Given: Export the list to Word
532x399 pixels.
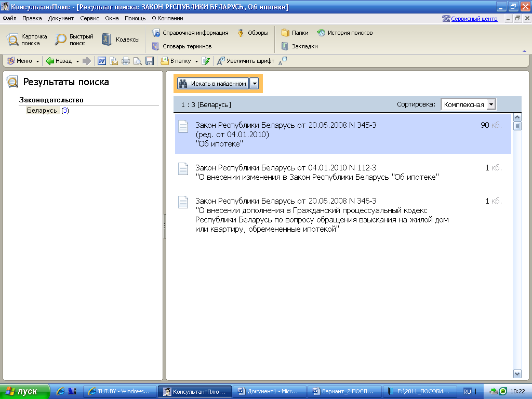Looking at the screenshot, I should pyautogui.click(x=102, y=61).
